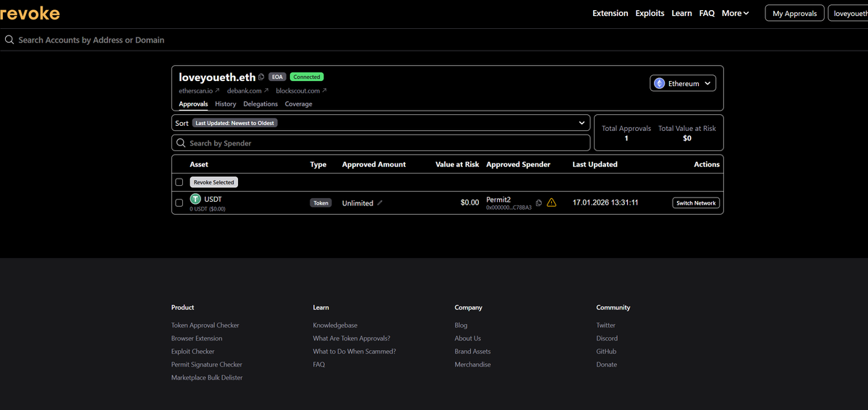Open Exploits in top navigation
This screenshot has width=868, height=410.
pyautogui.click(x=650, y=13)
